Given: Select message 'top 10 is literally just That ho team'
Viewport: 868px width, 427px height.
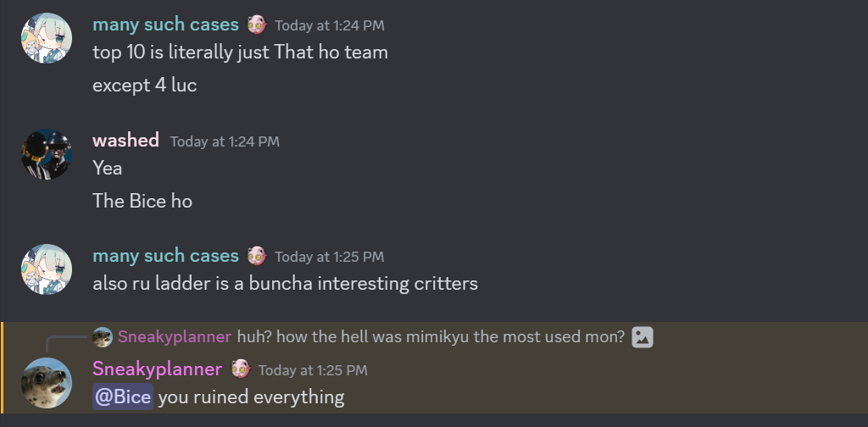Looking at the screenshot, I should pos(240,53).
